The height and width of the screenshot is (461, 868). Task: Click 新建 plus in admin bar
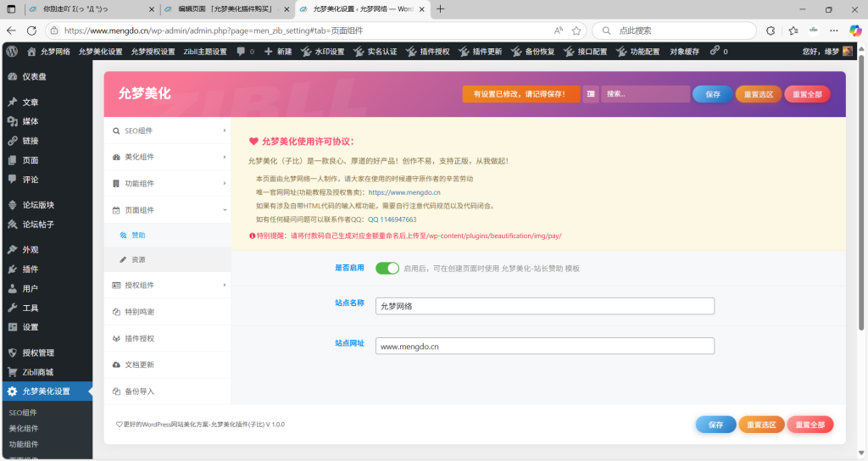(x=278, y=52)
